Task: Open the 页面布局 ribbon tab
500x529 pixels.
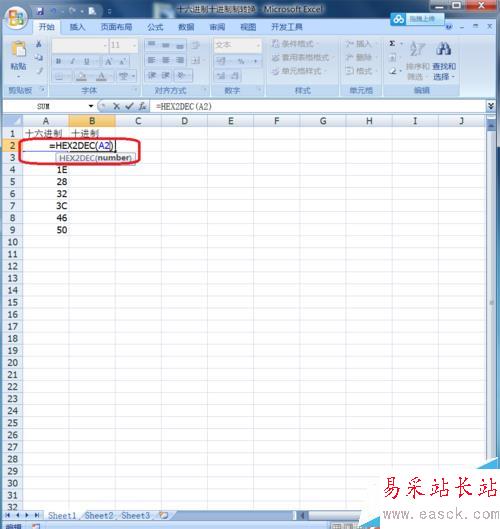Action: (116, 27)
